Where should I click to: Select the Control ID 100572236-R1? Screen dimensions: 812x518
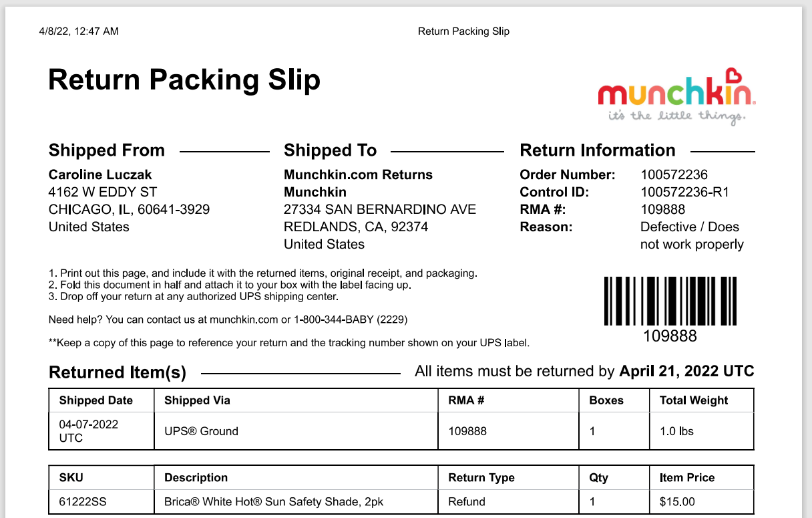(684, 192)
